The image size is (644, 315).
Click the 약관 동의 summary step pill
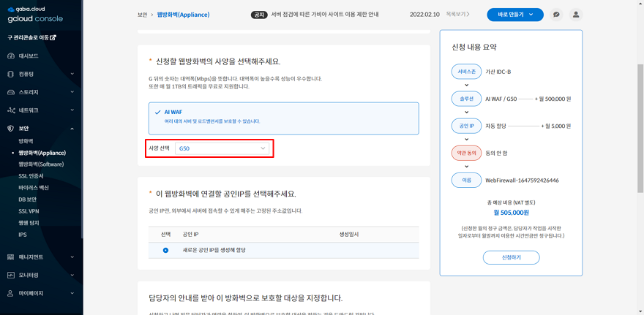(465, 153)
